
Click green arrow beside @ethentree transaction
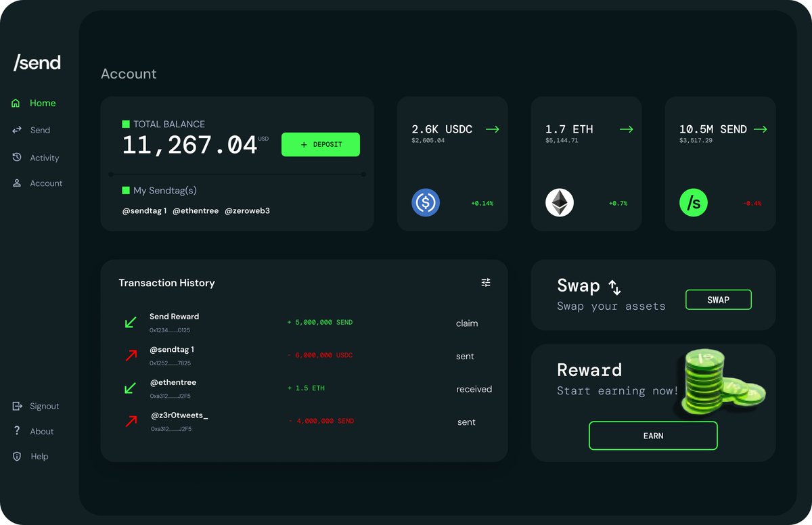(131, 388)
